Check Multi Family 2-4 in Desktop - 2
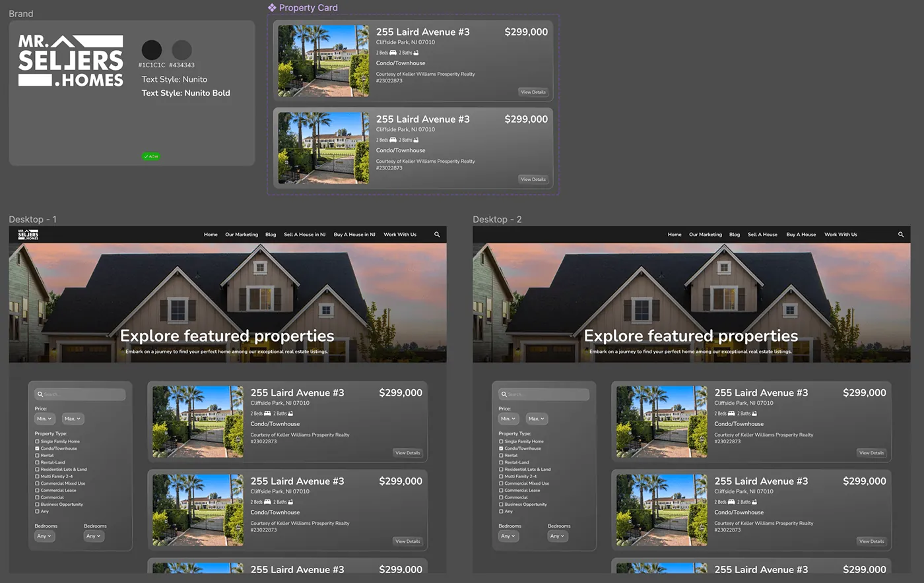 (x=502, y=476)
